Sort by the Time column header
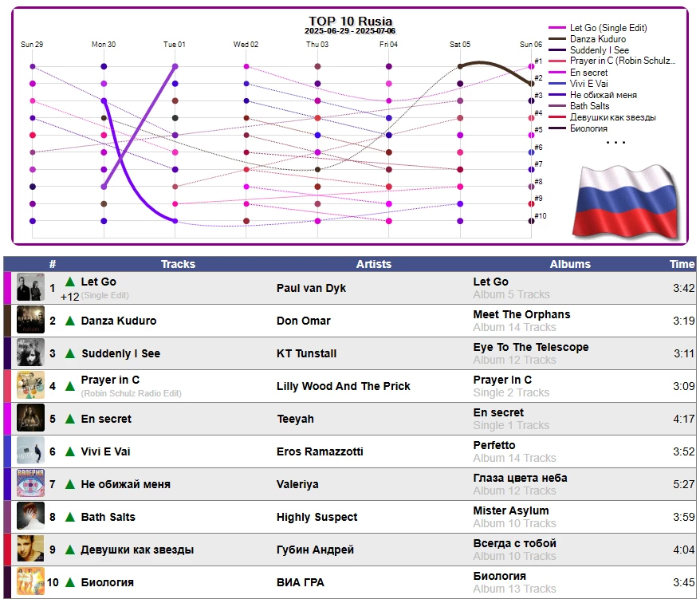 click(x=682, y=264)
